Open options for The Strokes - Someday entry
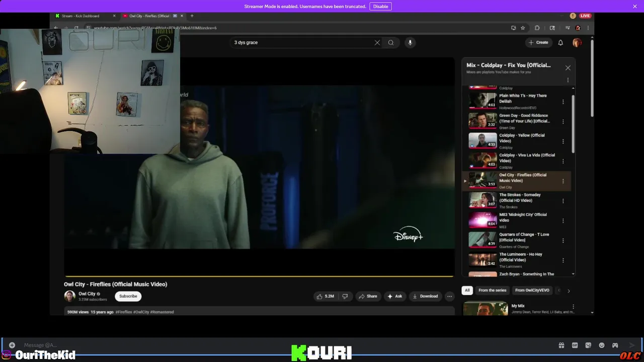 click(x=563, y=201)
